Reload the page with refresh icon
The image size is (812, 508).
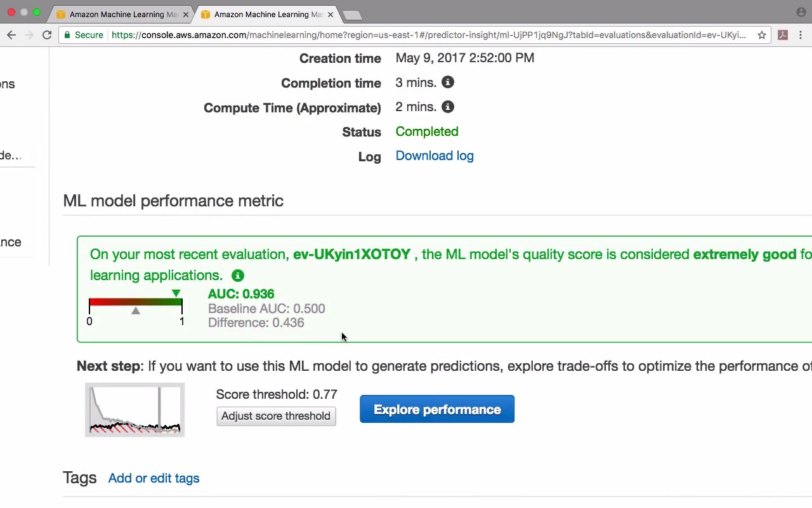(x=47, y=35)
